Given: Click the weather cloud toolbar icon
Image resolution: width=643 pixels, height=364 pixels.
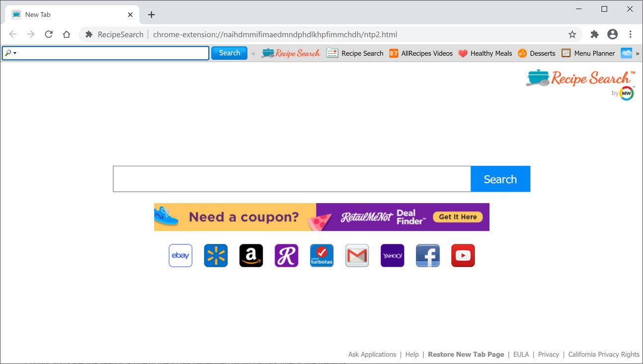Looking at the screenshot, I should [627, 53].
